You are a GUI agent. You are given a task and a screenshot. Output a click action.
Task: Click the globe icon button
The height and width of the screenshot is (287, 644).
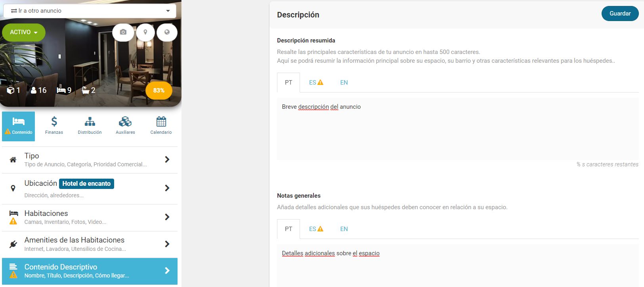(167, 32)
